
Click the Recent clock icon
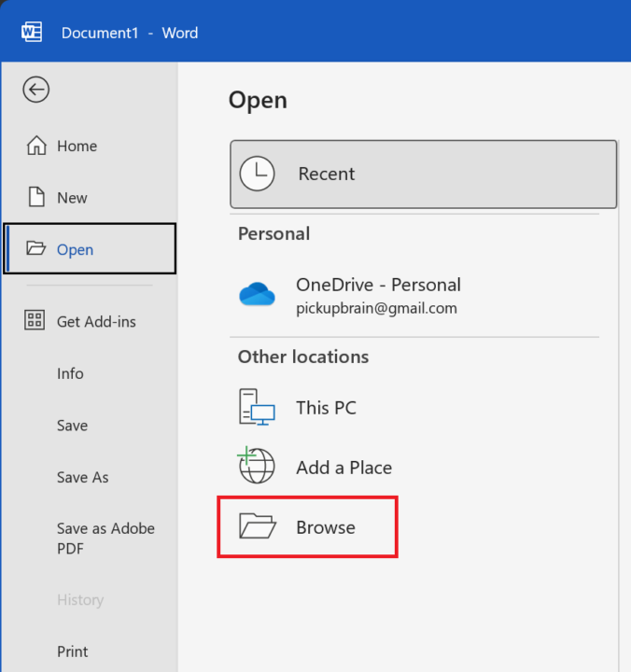pos(257,174)
